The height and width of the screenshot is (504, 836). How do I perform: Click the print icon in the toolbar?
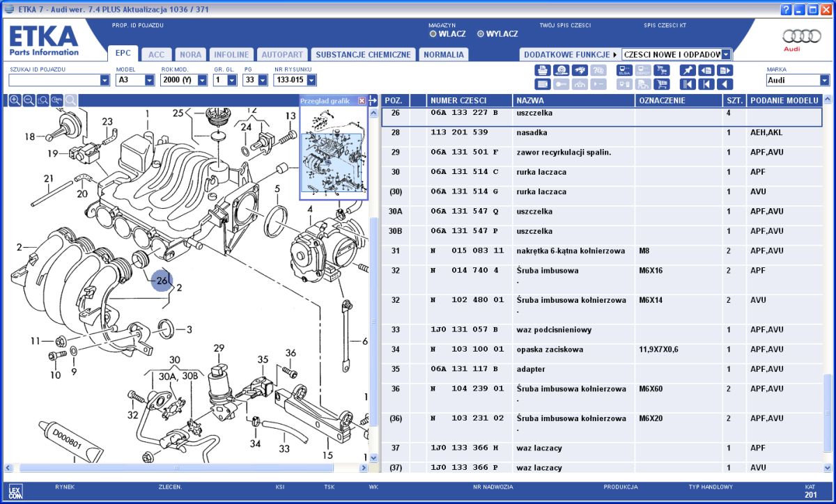(x=543, y=70)
